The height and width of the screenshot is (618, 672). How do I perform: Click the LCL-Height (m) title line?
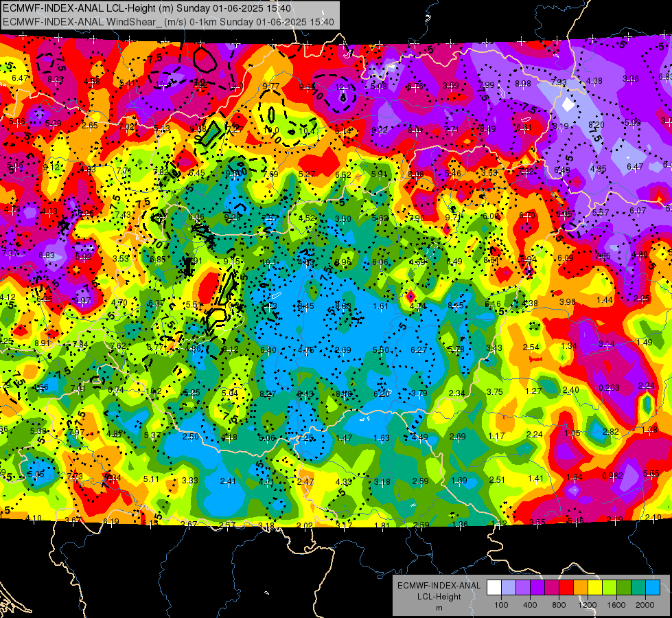click(147, 8)
